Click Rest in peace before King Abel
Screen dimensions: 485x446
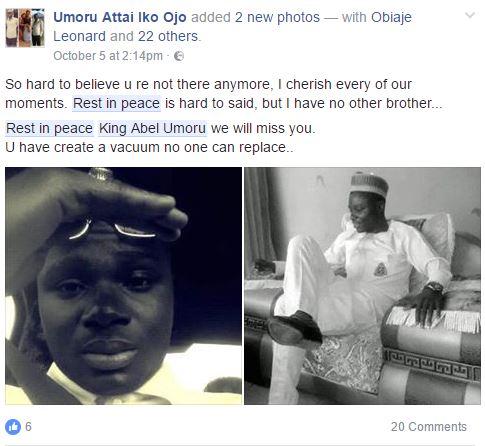click(x=49, y=128)
